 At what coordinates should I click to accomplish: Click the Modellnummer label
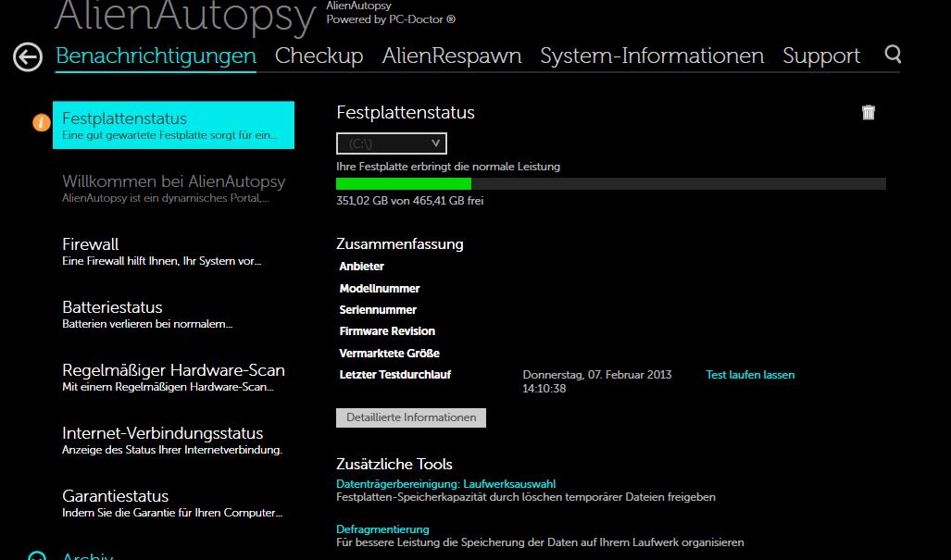[x=380, y=289]
